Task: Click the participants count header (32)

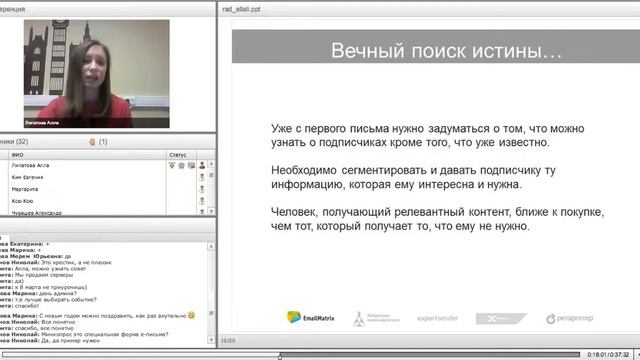Action: [x=14, y=142]
